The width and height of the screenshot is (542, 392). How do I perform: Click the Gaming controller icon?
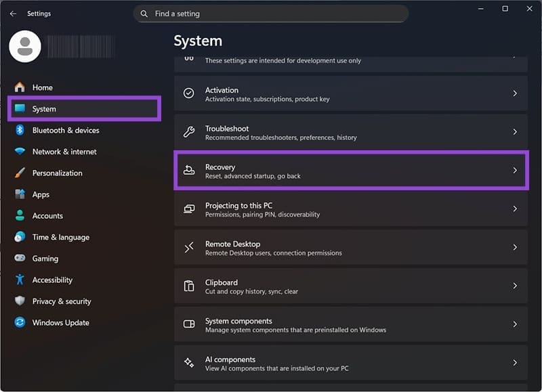tap(20, 259)
